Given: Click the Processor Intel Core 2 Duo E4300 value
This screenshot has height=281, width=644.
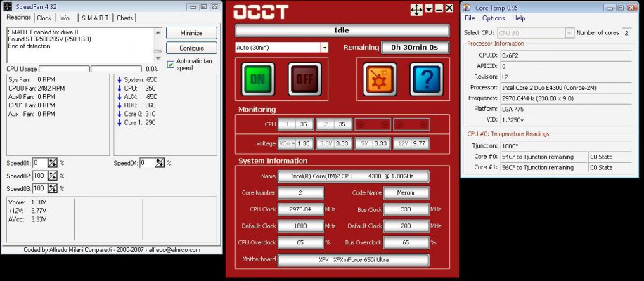Looking at the screenshot, I should (566, 87).
